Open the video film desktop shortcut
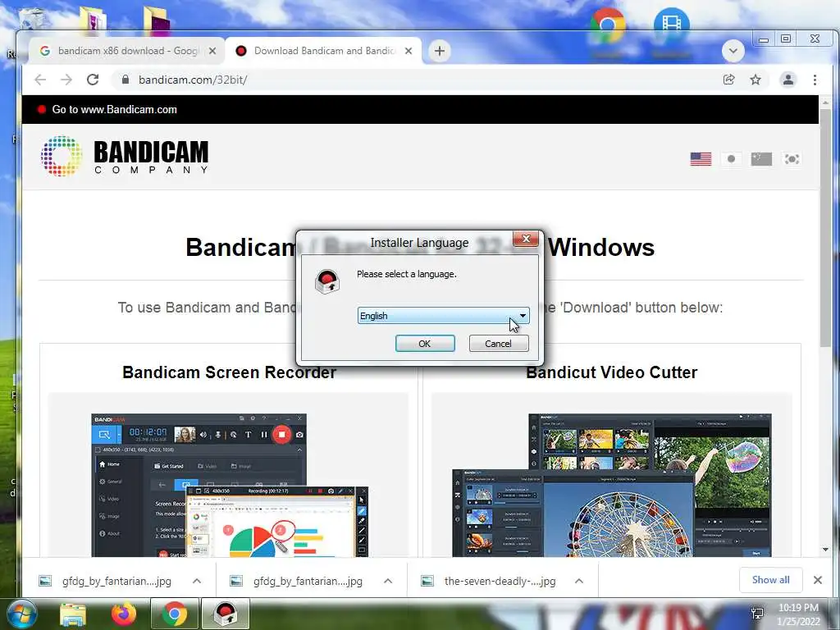The image size is (840, 630). click(x=671, y=25)
